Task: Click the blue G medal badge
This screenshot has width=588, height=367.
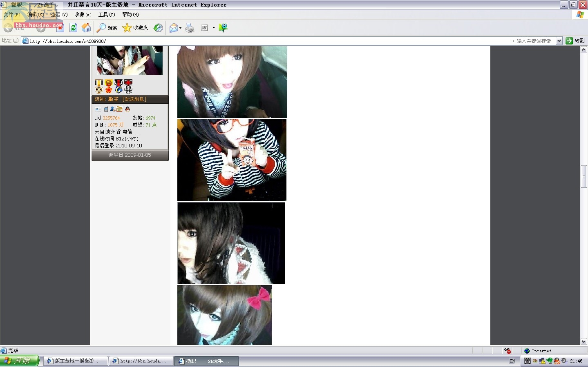Action: (118, 86)
